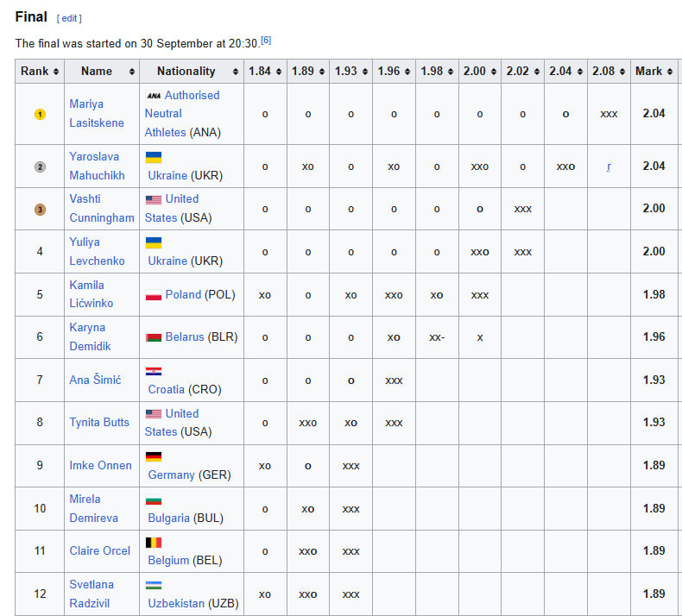Sort table by Name column header
Screen dimensions: 682x616
click(x=102, y=72)
